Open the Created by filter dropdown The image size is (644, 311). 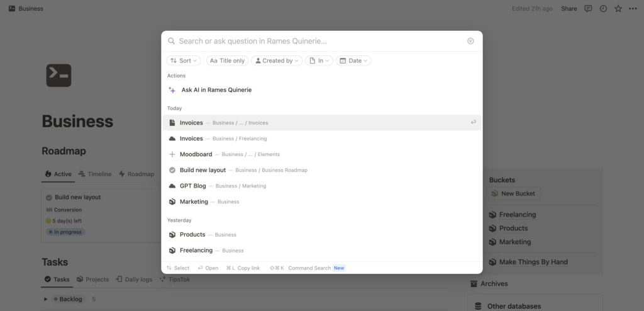[x=277, y=60]
